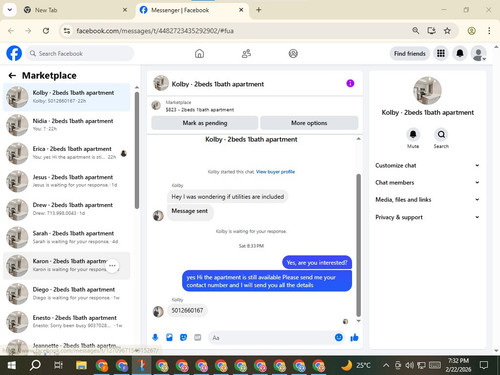Switch to the New Tab browser tab

coord(75,10)
